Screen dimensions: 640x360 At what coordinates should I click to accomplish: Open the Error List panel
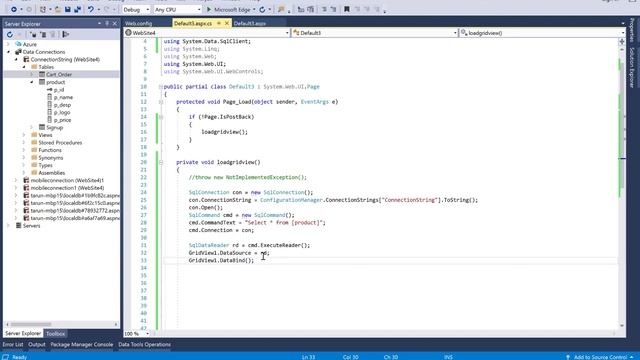coord(13,344)
